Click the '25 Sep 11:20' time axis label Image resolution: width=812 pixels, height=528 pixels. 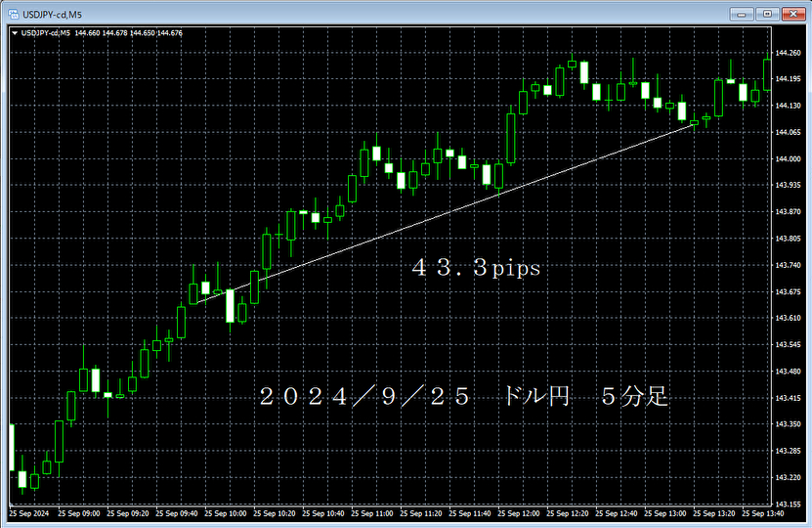(420, 513)
